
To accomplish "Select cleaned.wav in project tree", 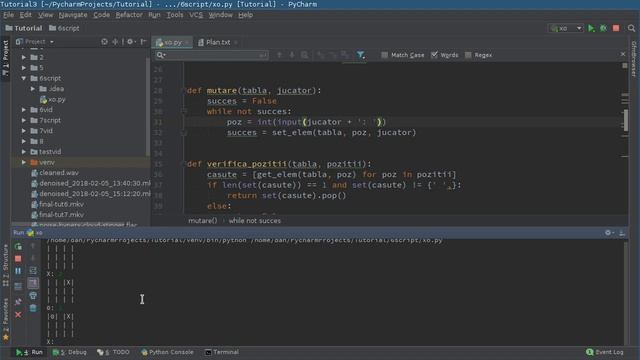I will coord(55,173).
